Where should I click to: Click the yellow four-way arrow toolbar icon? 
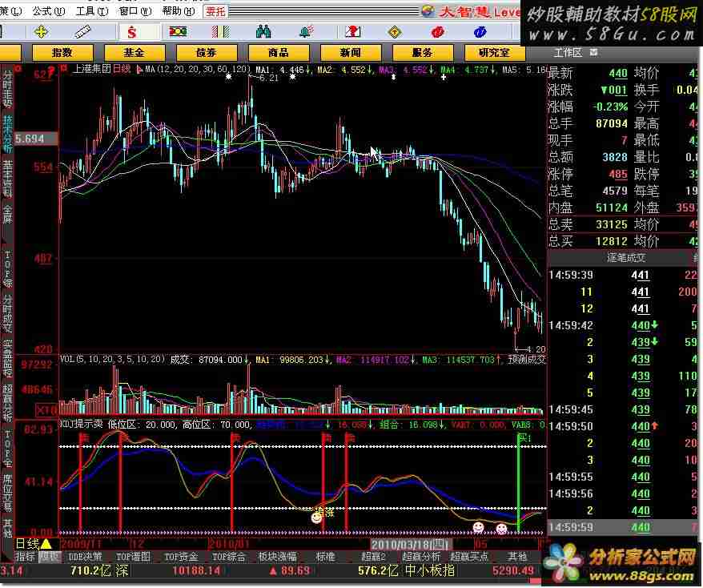(41, 32)
